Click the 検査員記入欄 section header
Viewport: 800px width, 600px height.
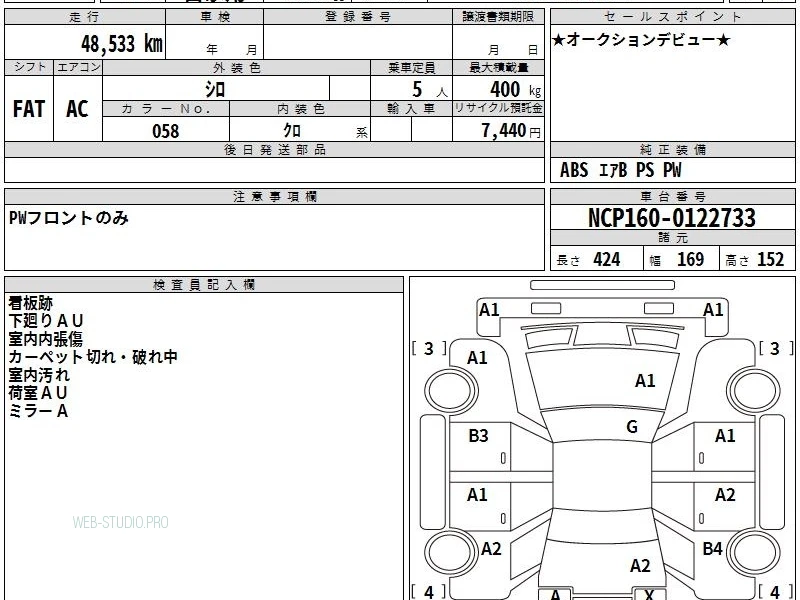coord(204,285)
